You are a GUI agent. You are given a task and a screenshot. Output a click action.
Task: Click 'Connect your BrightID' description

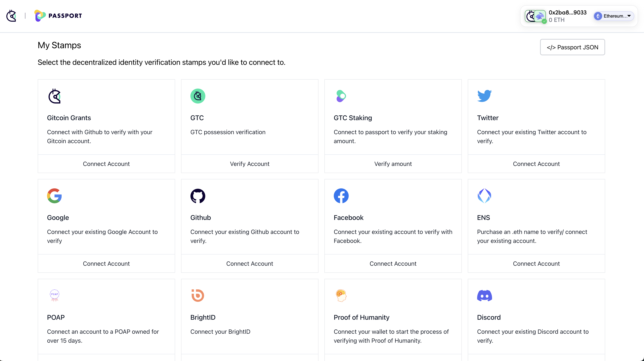[220, 332]
